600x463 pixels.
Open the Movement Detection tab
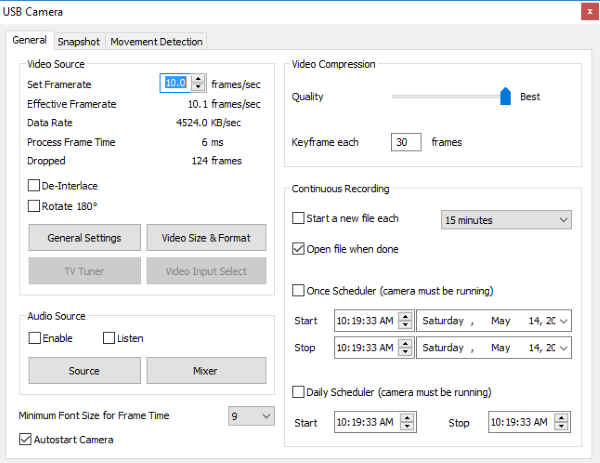coord(157,42)
